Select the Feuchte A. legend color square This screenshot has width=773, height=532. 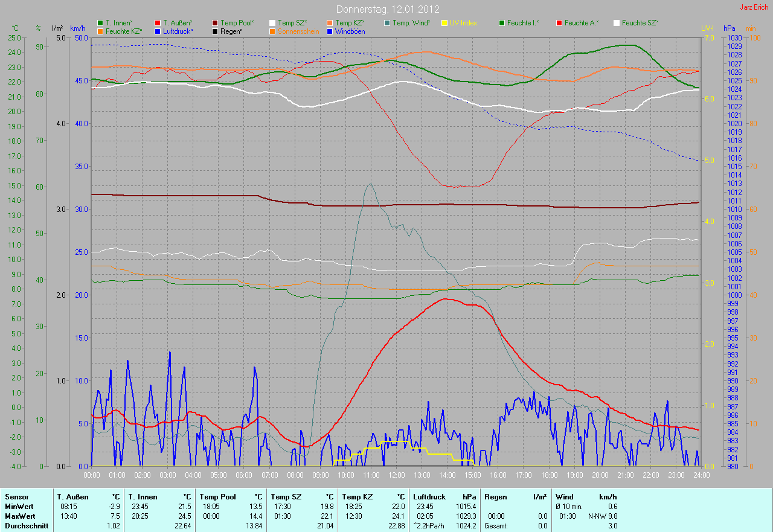[x=559, y=23]
